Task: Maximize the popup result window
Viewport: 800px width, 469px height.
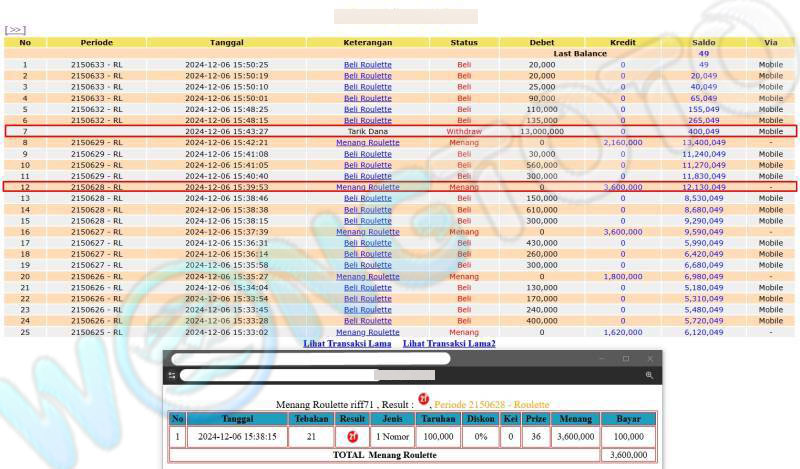Action: (624, 358)
